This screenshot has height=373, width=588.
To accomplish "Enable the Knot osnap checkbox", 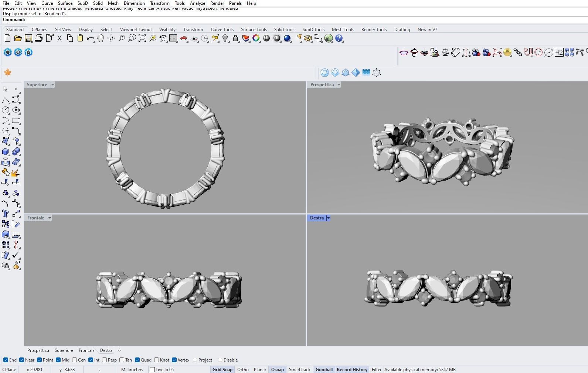I will tap(157, 360).
